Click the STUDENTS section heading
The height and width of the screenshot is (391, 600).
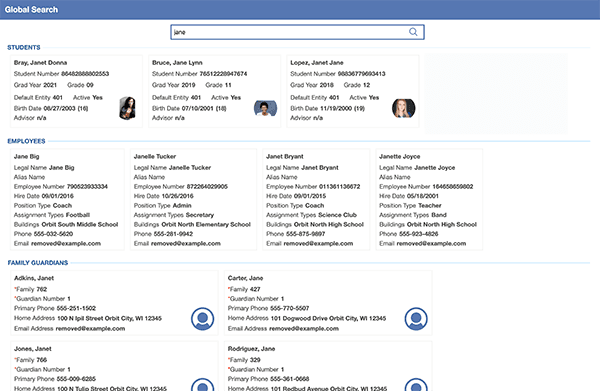click(x=24, y=47)
